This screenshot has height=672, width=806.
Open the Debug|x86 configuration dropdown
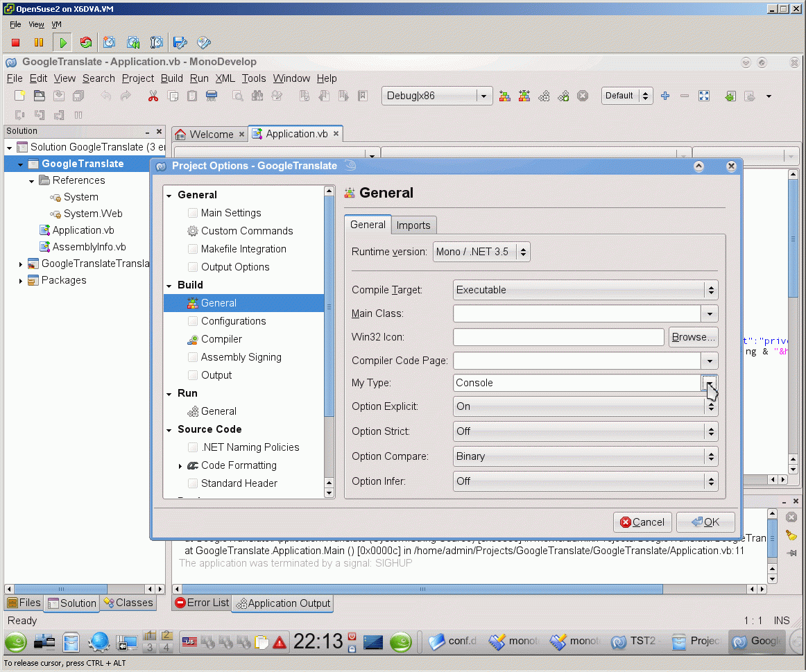click(x=437, y=96)
